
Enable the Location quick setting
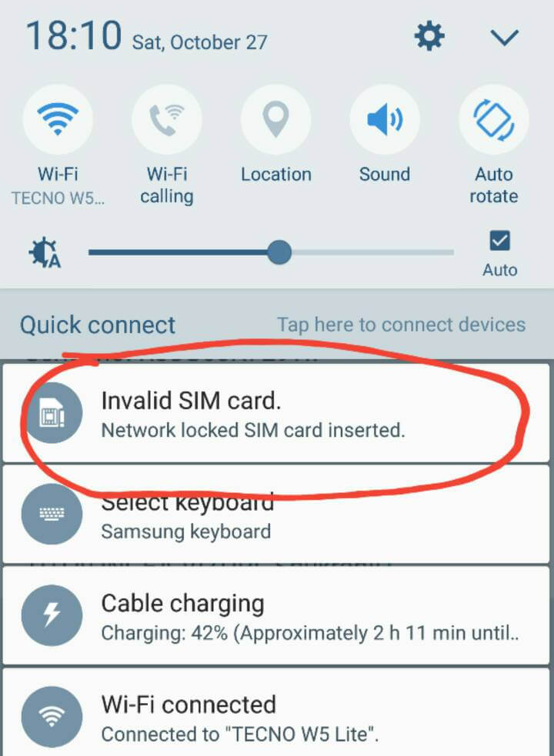pos(275,119)
